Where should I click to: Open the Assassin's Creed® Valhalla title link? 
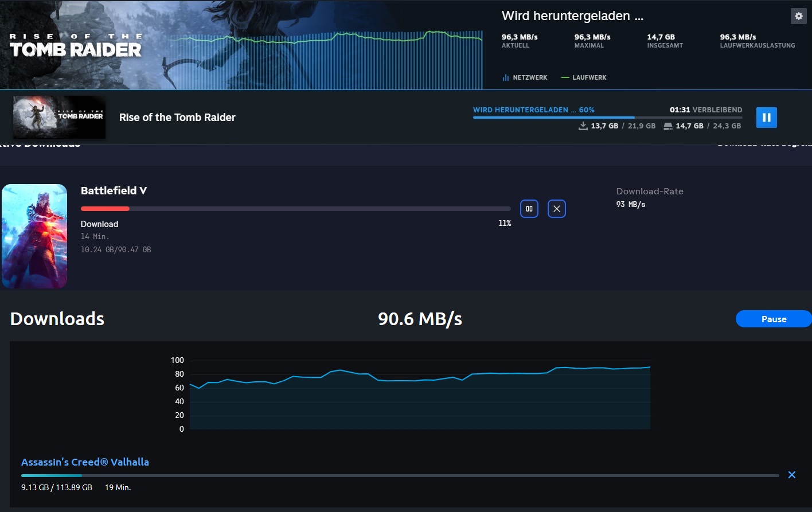[x=85, y=462]
